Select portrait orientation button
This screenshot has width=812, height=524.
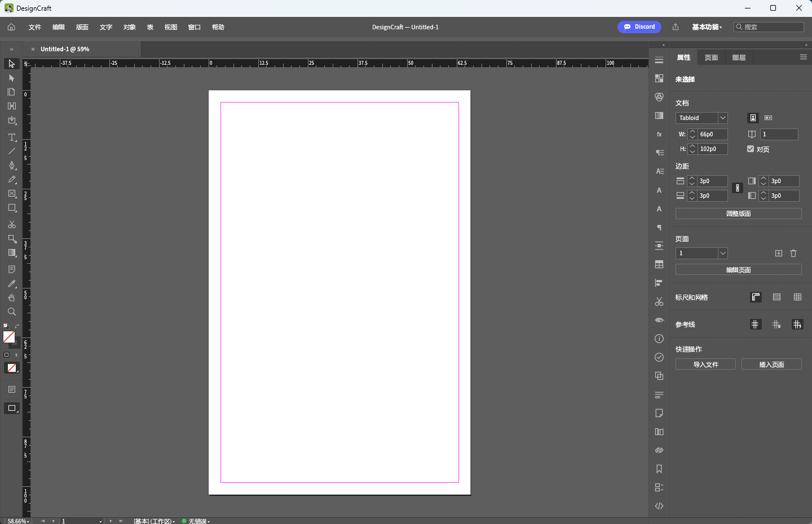pos(753,118)
